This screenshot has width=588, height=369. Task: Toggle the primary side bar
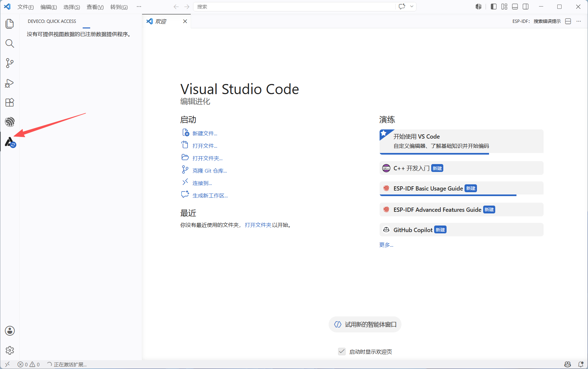tap(494, 7)
